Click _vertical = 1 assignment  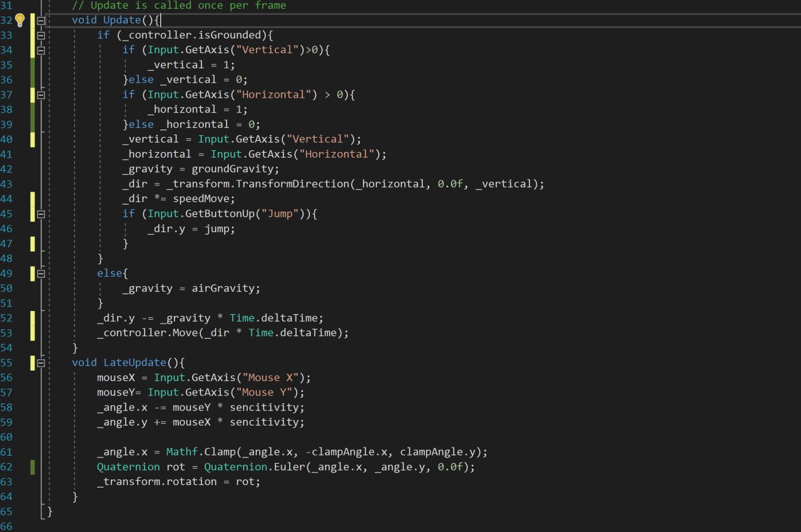[191, 65]
